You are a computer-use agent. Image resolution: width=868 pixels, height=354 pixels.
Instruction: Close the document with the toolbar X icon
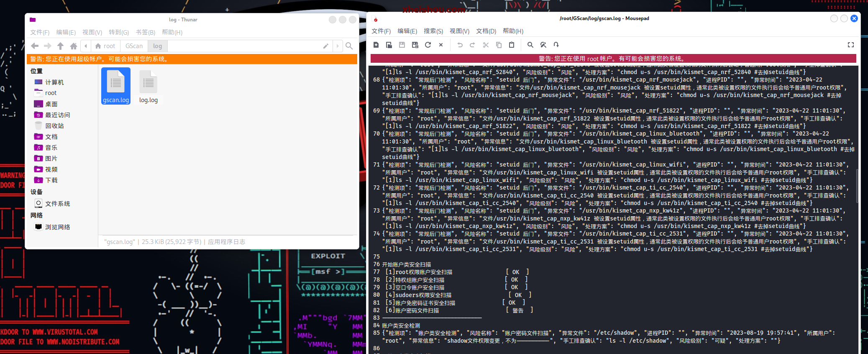pos(441,45)
